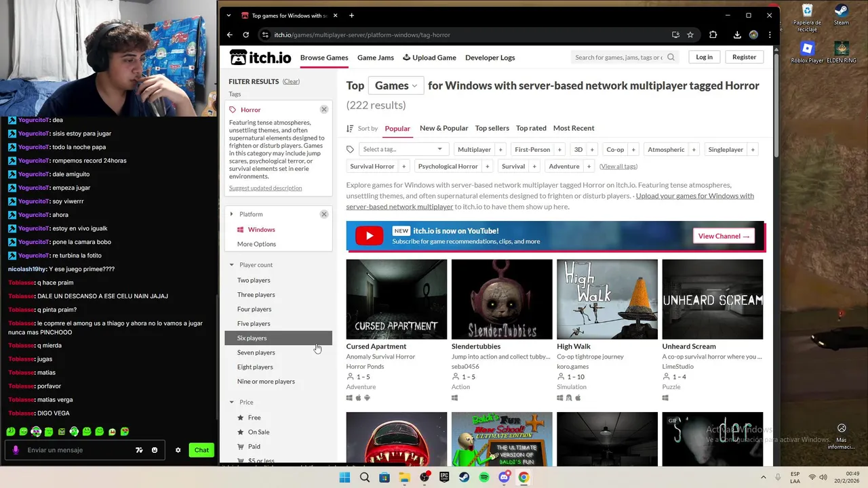Click More Options under Platform
Screen dimensions: 868x488
point(256,244)
